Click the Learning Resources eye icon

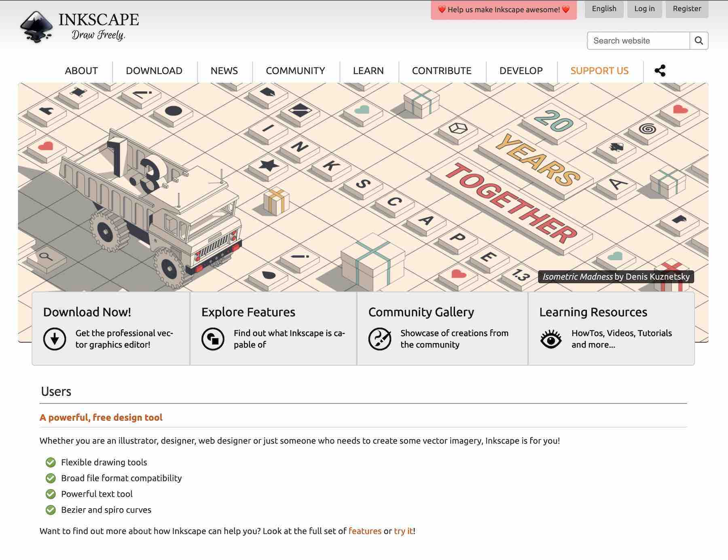click(551, 339)
